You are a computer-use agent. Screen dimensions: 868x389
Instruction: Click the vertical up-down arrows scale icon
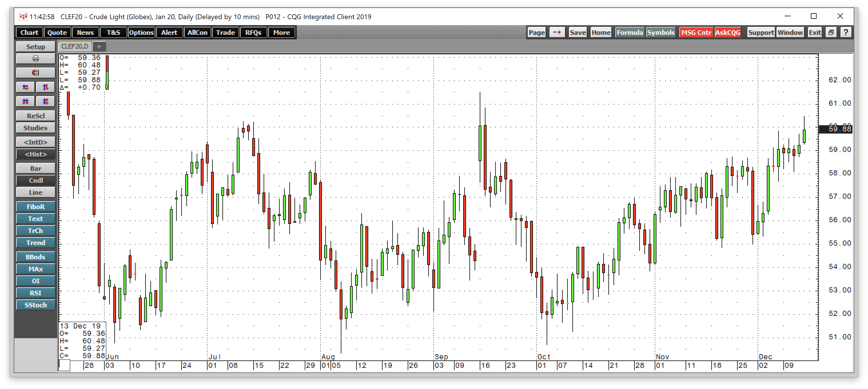coord(45,87)
